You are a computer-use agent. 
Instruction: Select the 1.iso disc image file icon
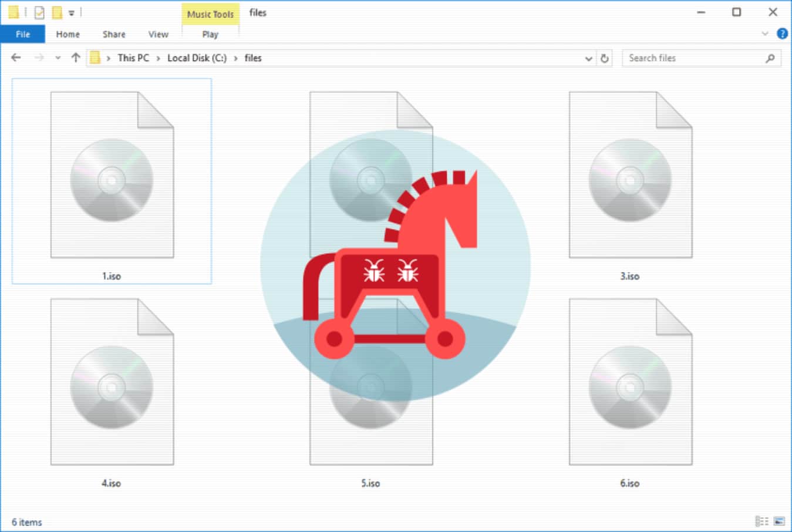[112, 174]
